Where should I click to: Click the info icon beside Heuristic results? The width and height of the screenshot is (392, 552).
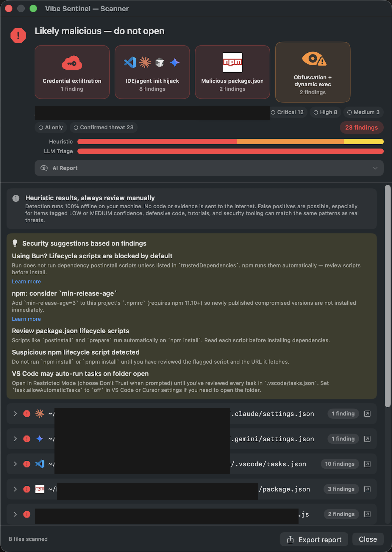point(16,198)
